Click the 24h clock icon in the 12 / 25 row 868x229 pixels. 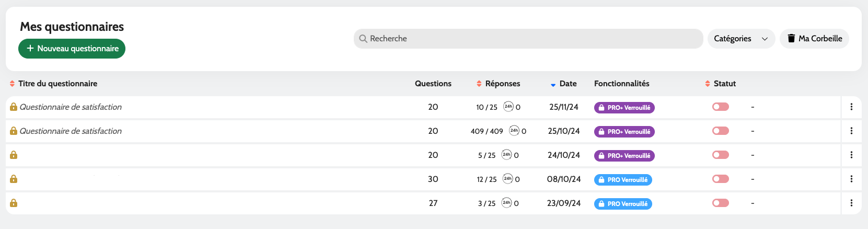point(507,179)
